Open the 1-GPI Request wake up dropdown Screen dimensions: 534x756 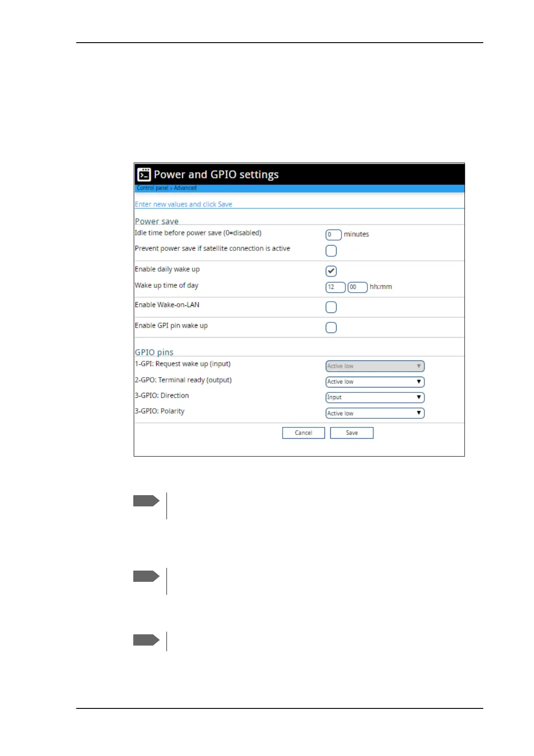[x=375, y=366]
